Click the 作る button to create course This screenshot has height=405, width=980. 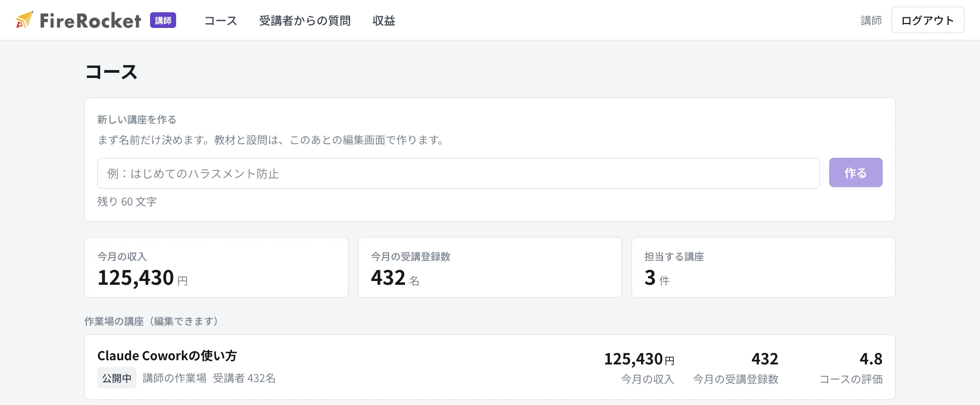(856, 173)
